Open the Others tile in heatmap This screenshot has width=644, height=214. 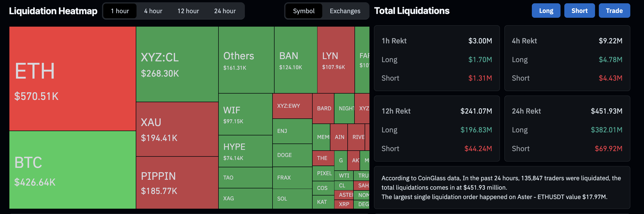point(246,60)
